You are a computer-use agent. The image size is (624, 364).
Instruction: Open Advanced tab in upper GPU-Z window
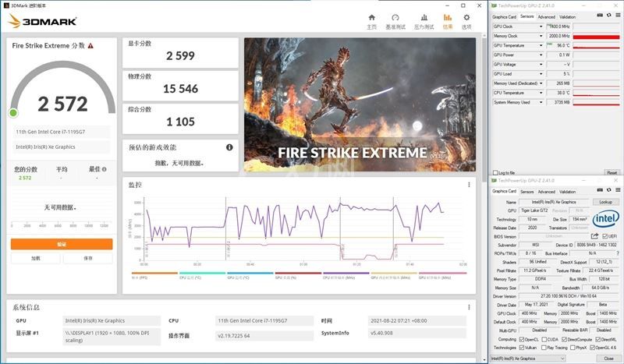click(547, 16)
